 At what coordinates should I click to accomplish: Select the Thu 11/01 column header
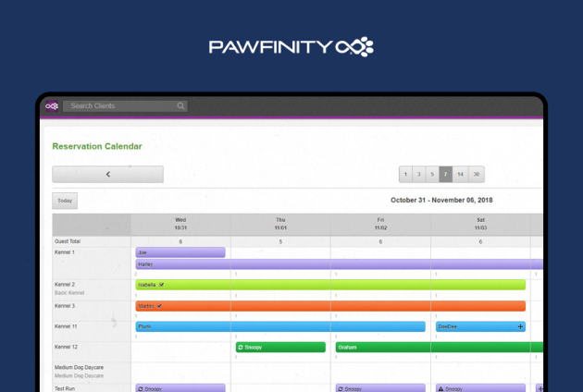(280, 224)
